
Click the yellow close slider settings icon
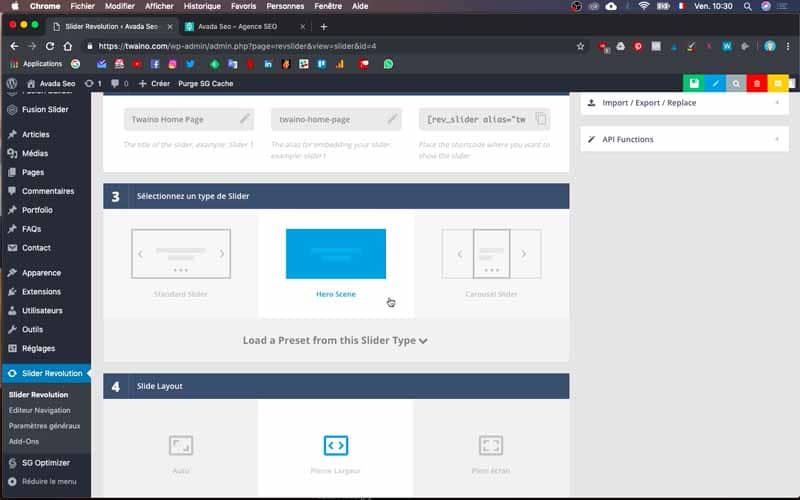[x=778, y=83]
